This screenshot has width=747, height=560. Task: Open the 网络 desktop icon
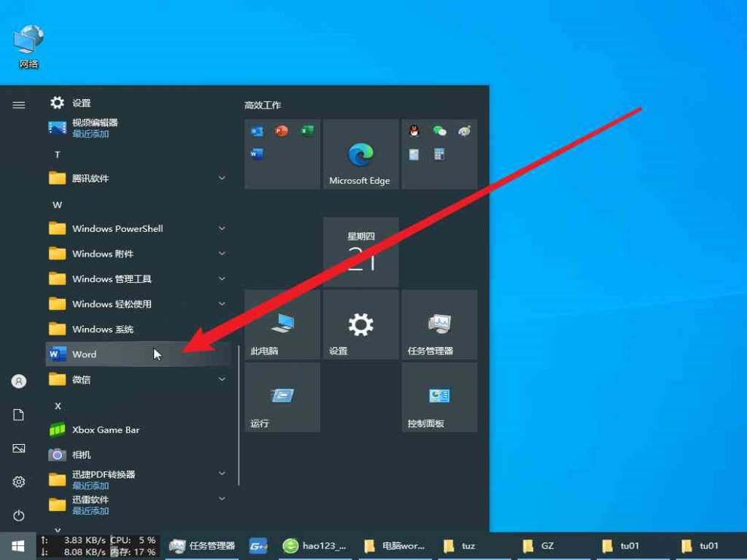point(28,46)
